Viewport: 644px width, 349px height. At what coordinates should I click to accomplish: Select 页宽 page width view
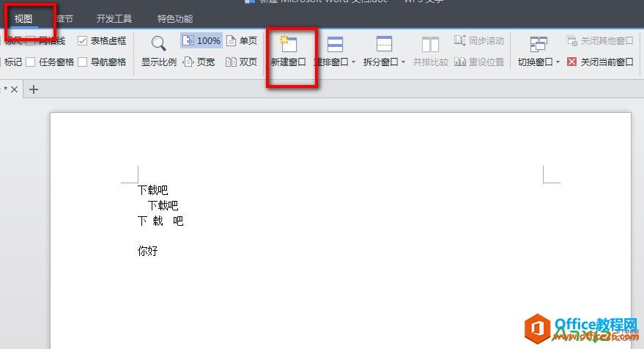click(199, 62)
